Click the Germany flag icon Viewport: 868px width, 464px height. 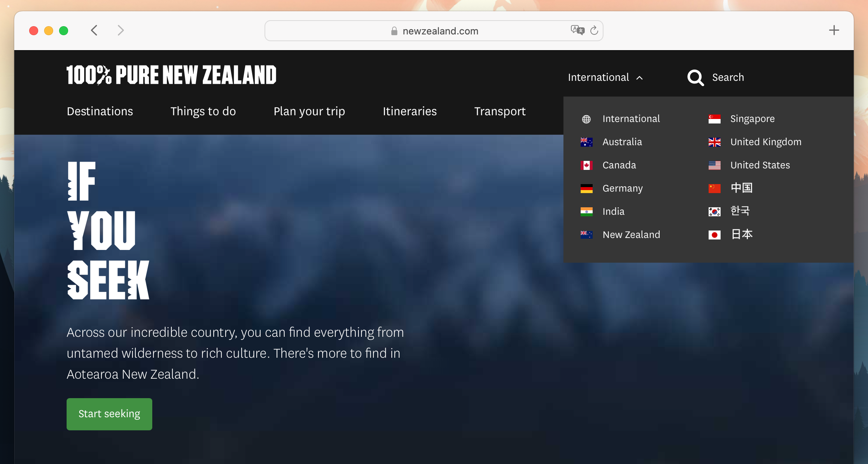tap(587, 188)
